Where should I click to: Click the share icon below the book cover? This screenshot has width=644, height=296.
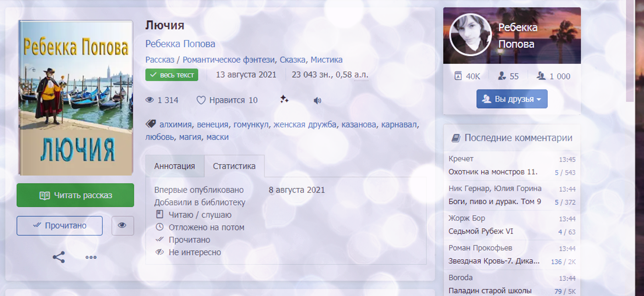tap(59, 257)
